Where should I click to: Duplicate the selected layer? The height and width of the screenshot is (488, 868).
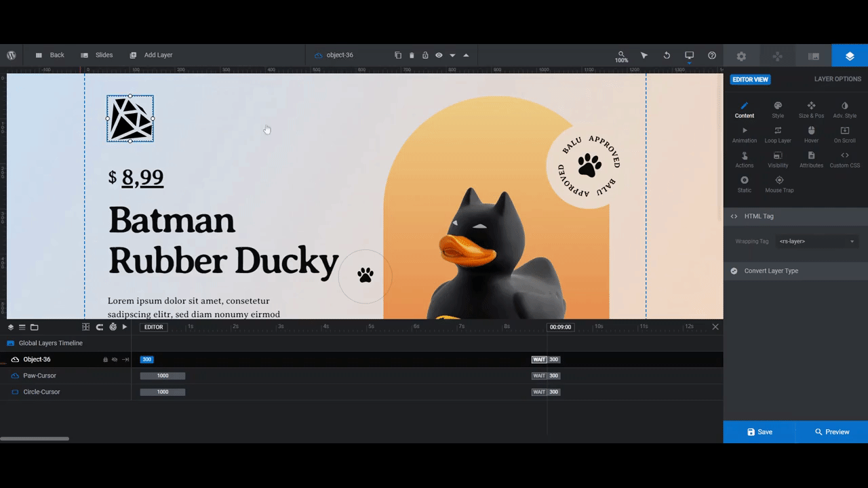coord(398,55)
